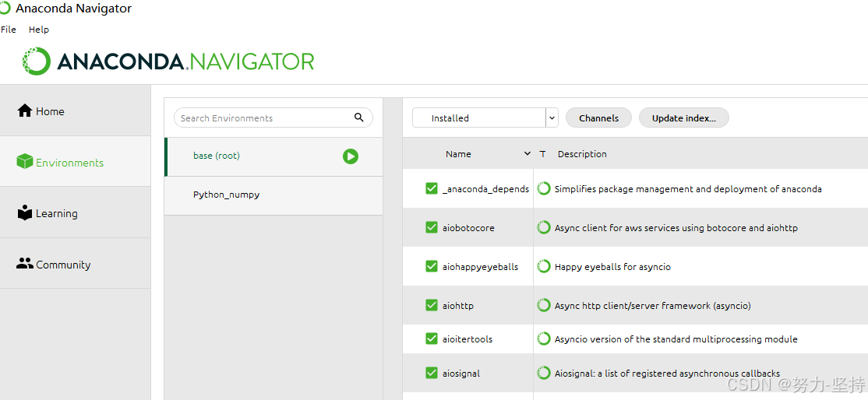Open the Installed package filter dropdown
This screenshot has height=400, width=868.
click(x=485, y=118)
